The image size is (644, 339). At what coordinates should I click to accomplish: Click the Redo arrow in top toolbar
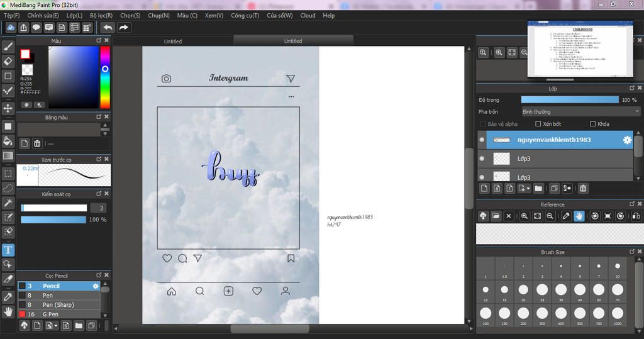(123, 28)
